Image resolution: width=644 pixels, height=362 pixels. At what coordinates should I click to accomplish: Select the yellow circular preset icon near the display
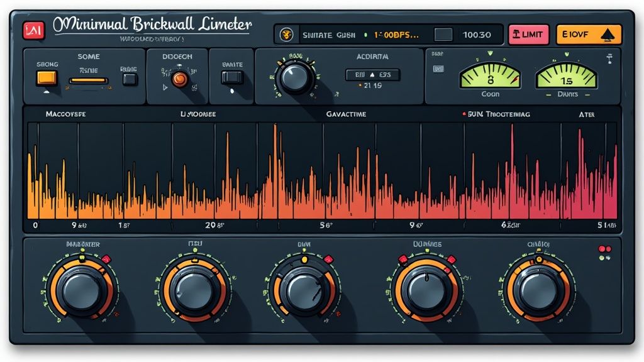(x=288, y=35)
